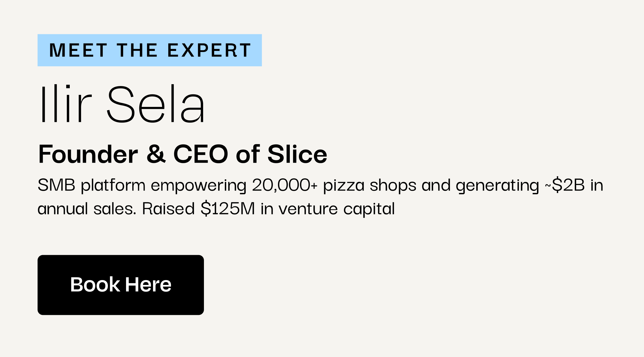This screenshot has height=357, width=644.
Task: Click the words annual sales
Action: [x=87, y=209]
